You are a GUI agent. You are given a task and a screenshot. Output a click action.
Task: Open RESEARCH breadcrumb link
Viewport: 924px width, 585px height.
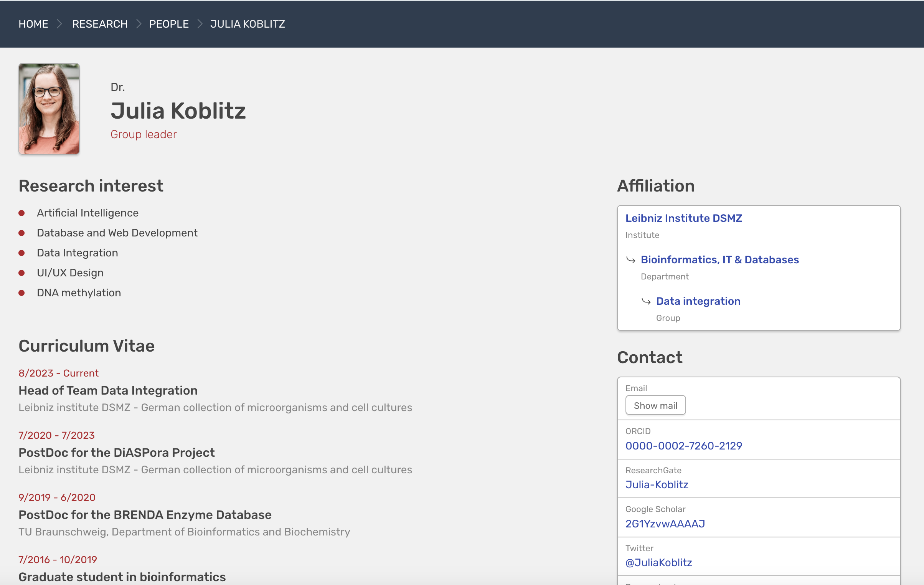[x=100, y=24]
